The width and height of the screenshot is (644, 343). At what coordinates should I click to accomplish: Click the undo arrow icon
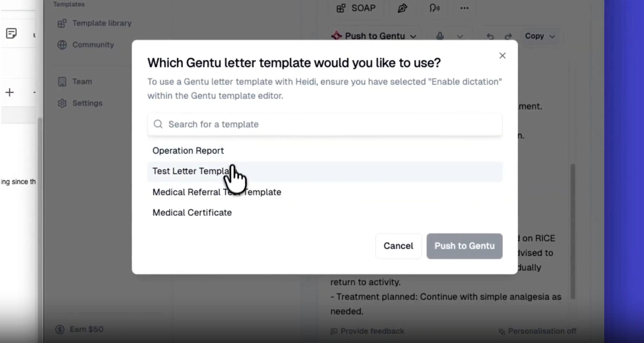click(x=490, y=36)
